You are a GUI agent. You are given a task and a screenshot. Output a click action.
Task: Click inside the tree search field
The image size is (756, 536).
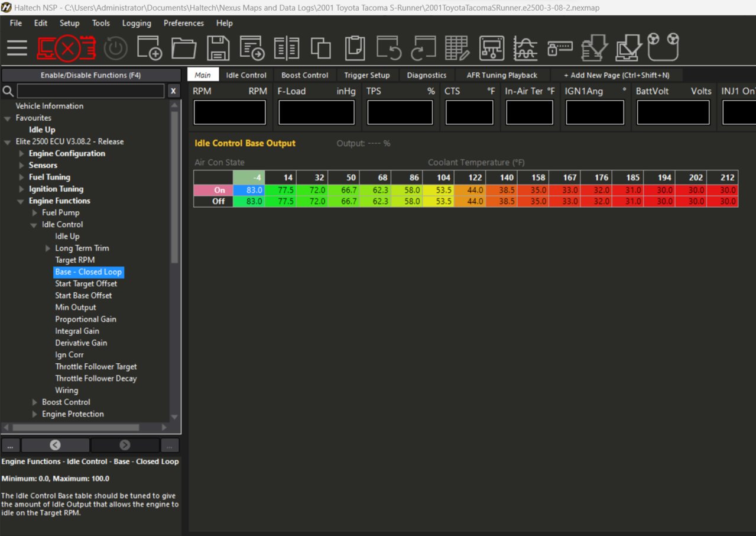click(90, 91)
